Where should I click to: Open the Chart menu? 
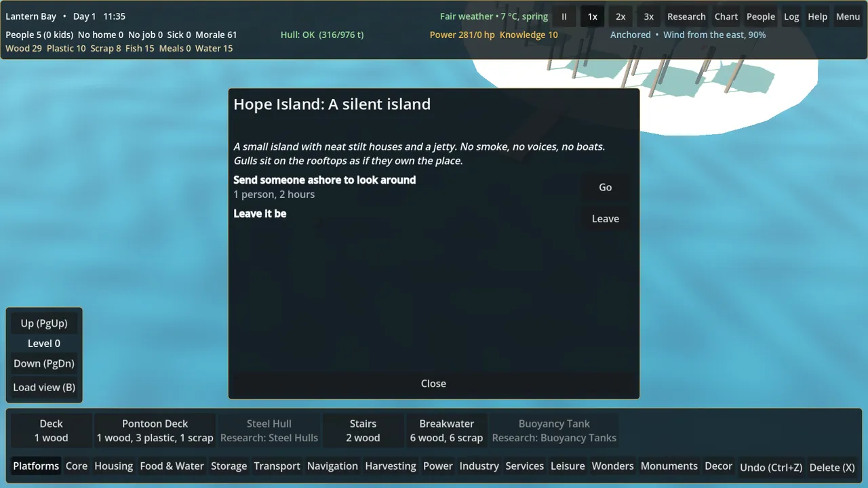726,16
